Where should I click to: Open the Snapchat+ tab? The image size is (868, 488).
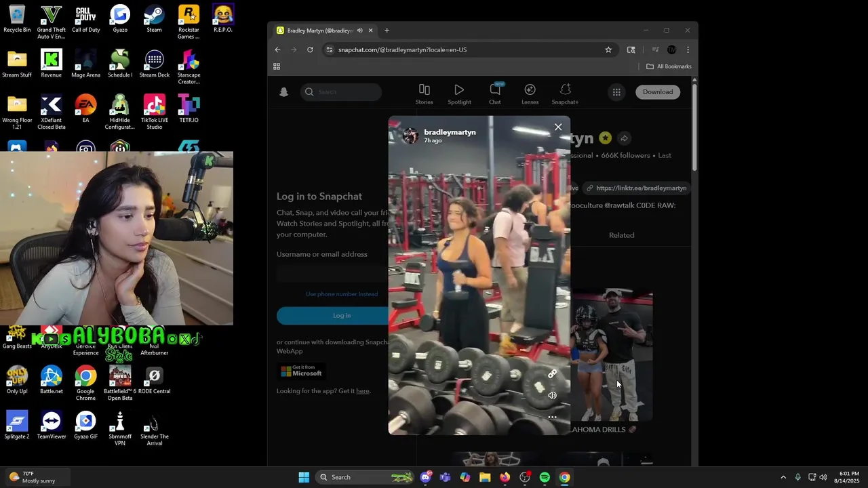(x=565, y=94)
